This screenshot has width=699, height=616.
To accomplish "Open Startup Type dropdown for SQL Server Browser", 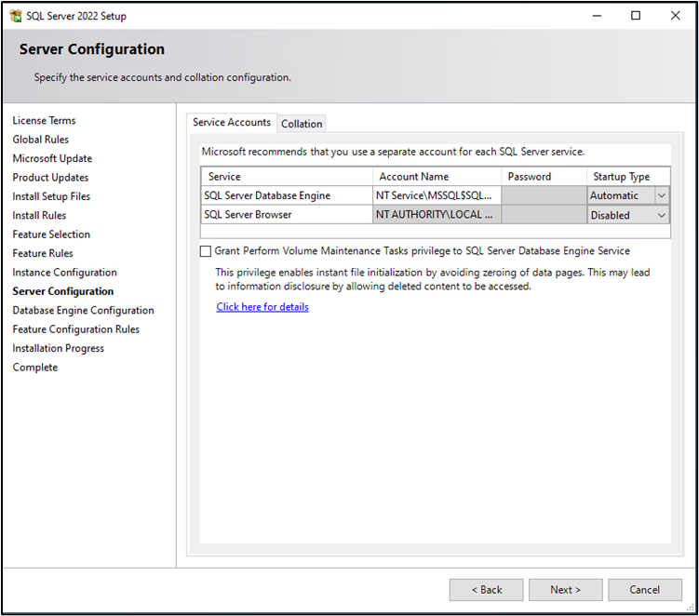I will click(662, 215).
